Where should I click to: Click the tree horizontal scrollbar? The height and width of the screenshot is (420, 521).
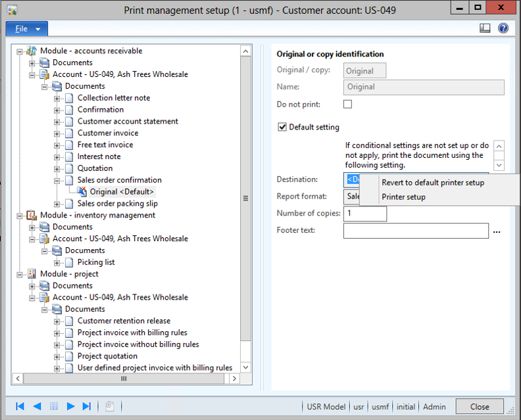coord(124,379)
